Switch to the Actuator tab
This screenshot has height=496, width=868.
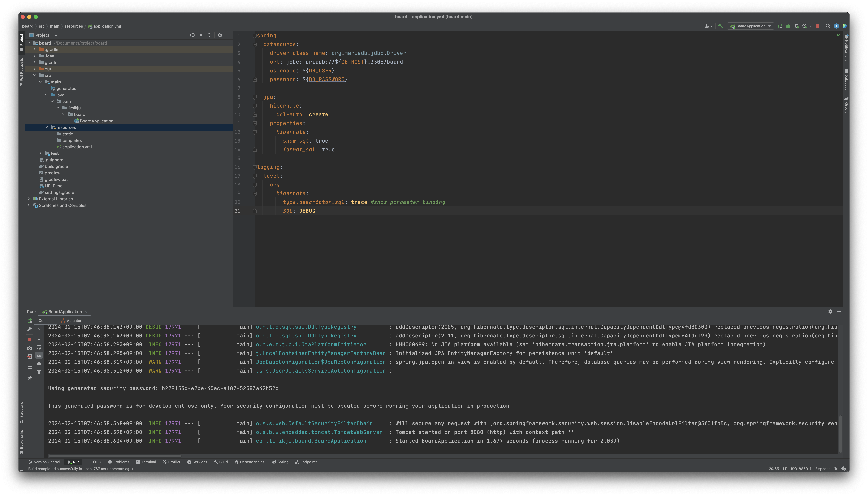point(71,321)
